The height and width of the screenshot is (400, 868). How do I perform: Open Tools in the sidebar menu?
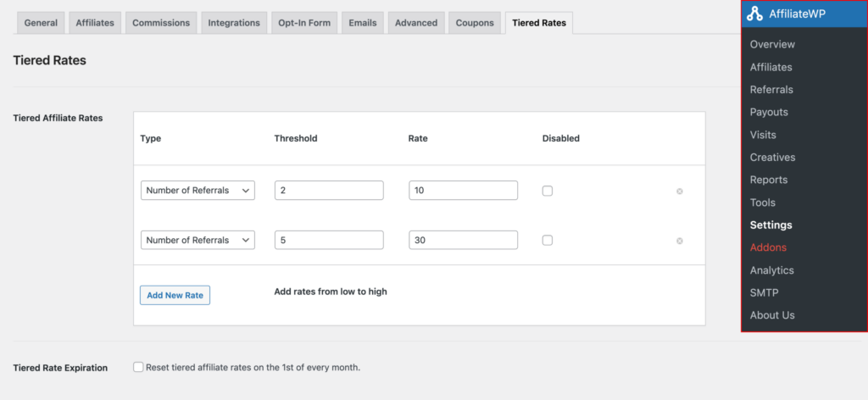click(762, 203)
